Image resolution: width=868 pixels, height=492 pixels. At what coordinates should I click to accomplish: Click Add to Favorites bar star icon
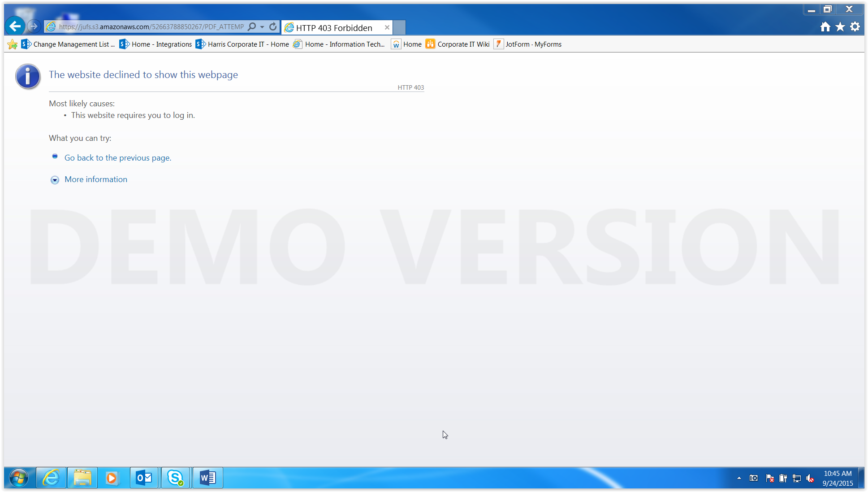[x=13, y=44]
